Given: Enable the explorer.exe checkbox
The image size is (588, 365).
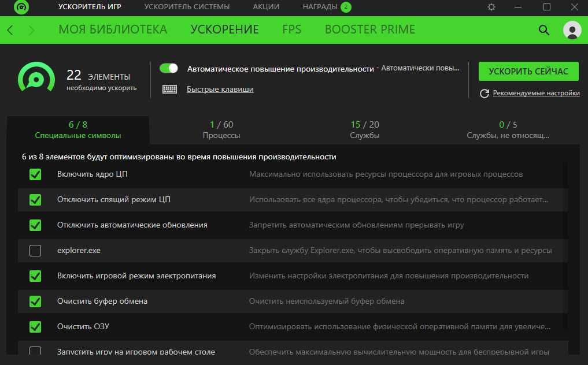Looking at the screenshot, I should [x=35, y=251].
